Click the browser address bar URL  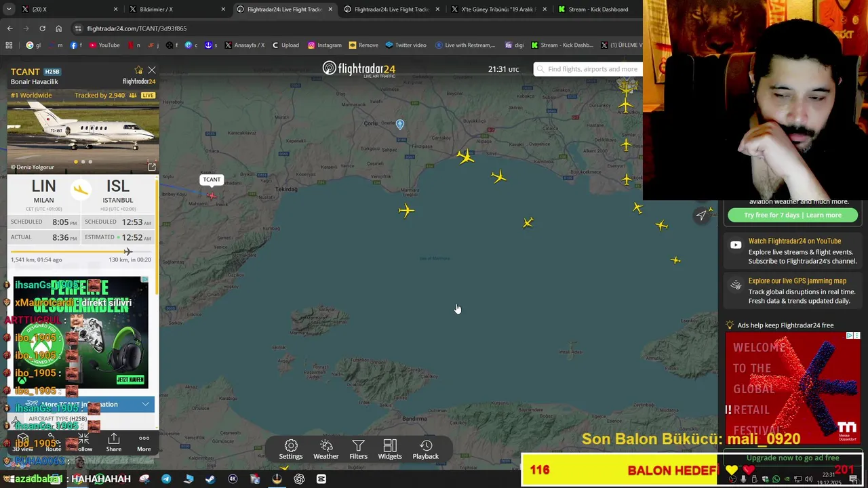tap(137, 28)
